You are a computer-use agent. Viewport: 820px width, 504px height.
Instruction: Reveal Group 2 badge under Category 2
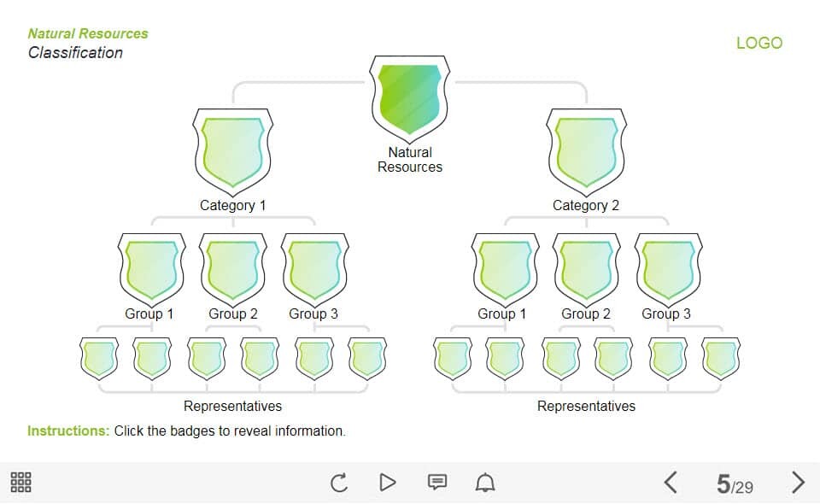(x=586, y=269)
